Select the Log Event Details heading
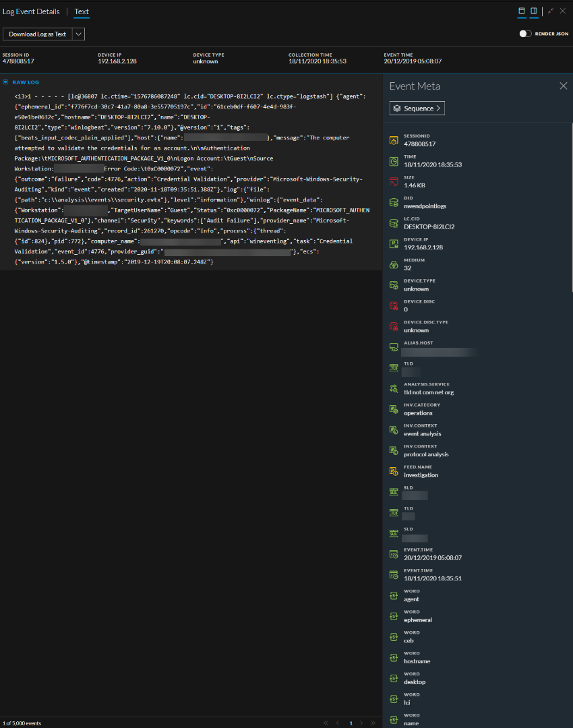 [x=31, y=11]
